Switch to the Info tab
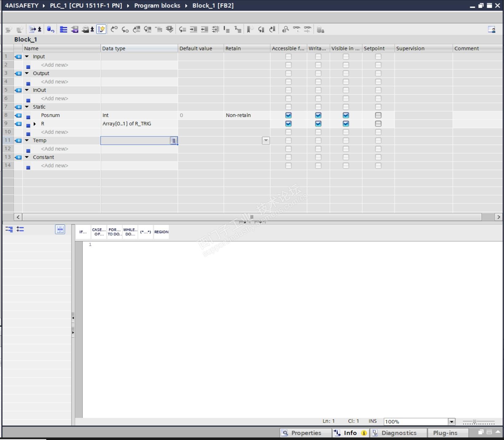The height and width of the screenshot is (440, 504). pyautogui.click(x=351, y=433)
